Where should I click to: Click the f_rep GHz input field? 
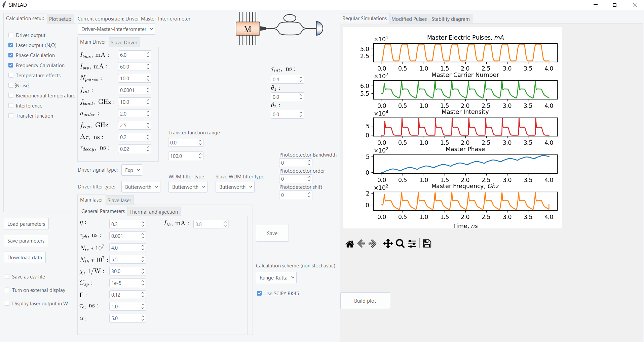coord(132,126)
